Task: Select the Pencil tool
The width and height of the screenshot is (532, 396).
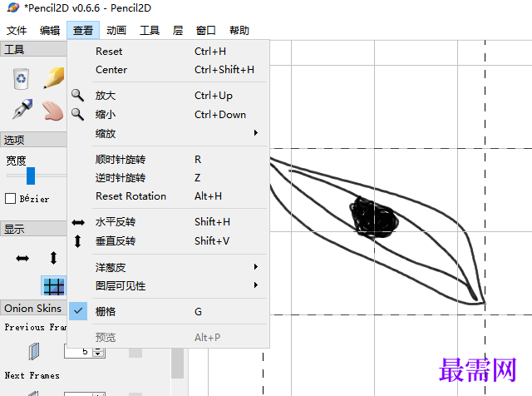Action: point(54,77)
